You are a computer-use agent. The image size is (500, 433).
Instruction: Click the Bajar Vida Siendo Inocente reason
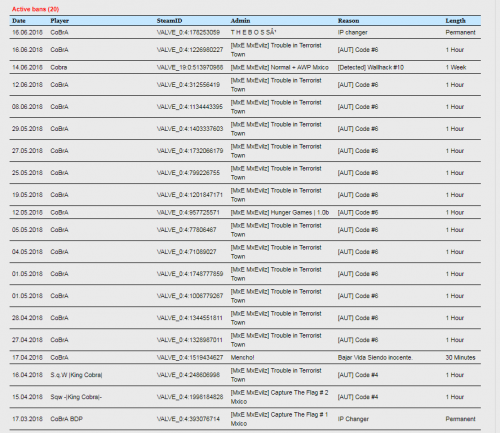pos(375,357)
